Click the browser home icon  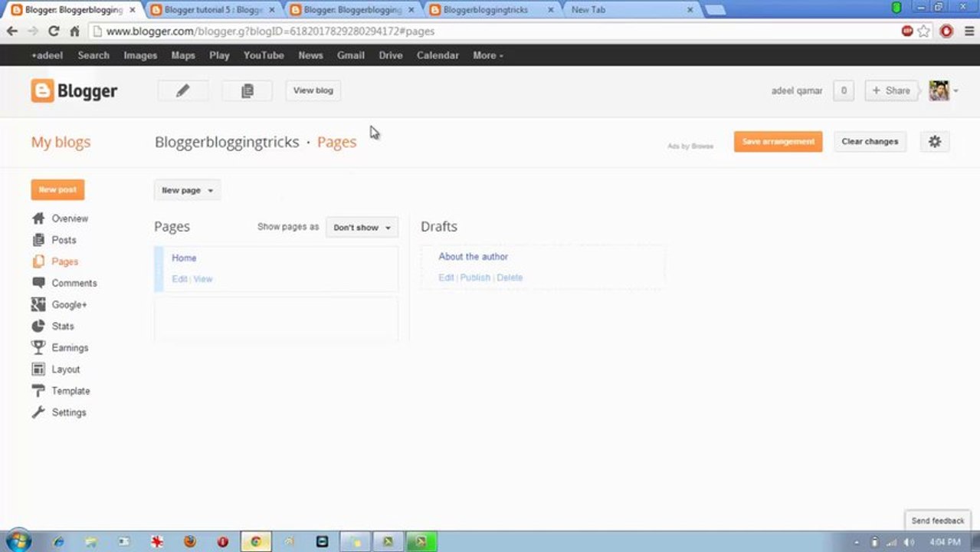point(74,31)
